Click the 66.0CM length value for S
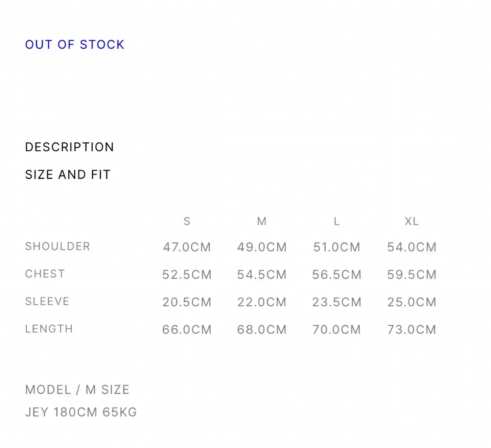Viewport: 491px width, 448px height. [x=187, y=329]
